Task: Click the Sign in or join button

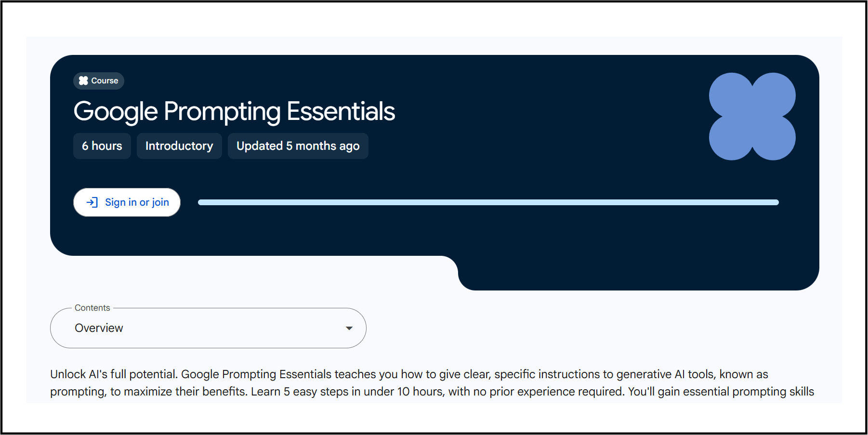Action: pos(127,202)
